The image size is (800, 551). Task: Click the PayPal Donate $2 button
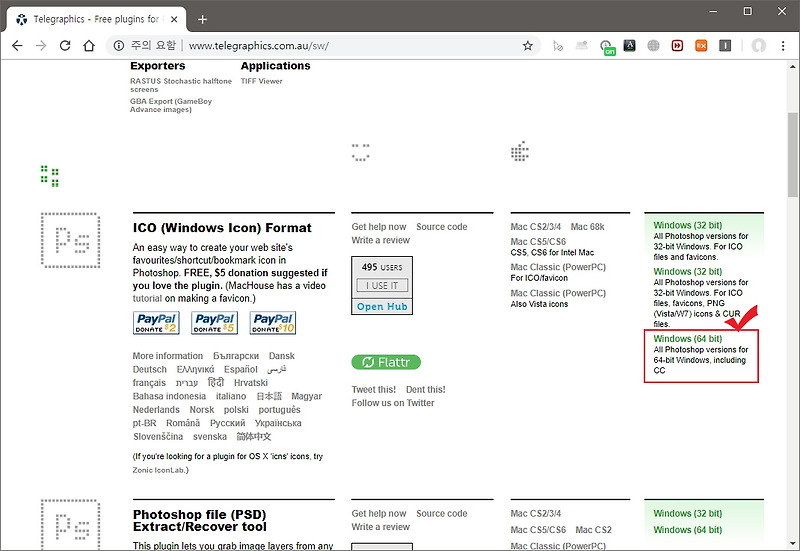[x=156, y=323]
